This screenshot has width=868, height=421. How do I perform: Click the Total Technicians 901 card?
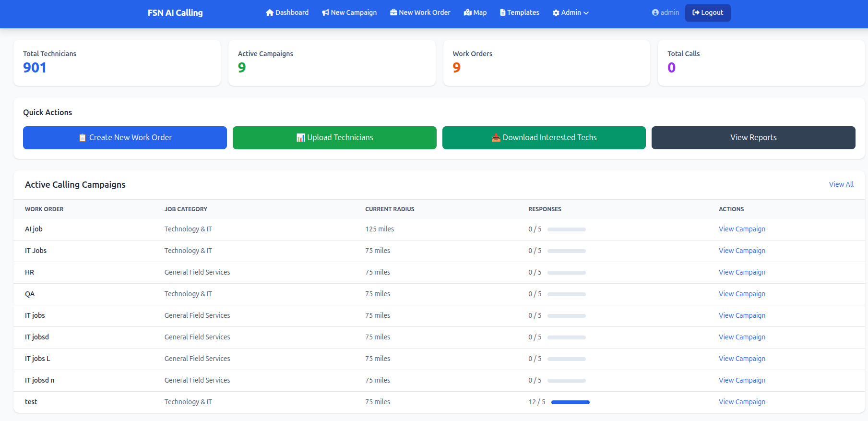point(117,63)
